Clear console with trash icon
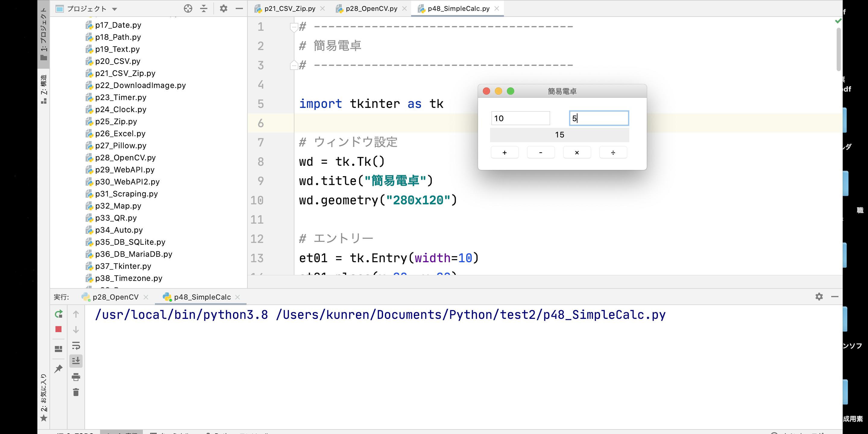This screenshot has width=868, height=434. tap(76, 392)
